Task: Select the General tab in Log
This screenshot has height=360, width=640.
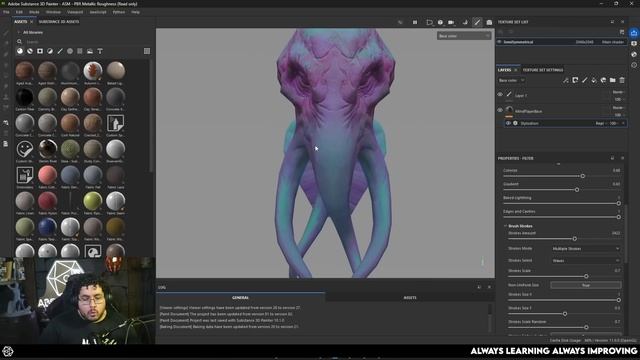Action: click(240, 298)
